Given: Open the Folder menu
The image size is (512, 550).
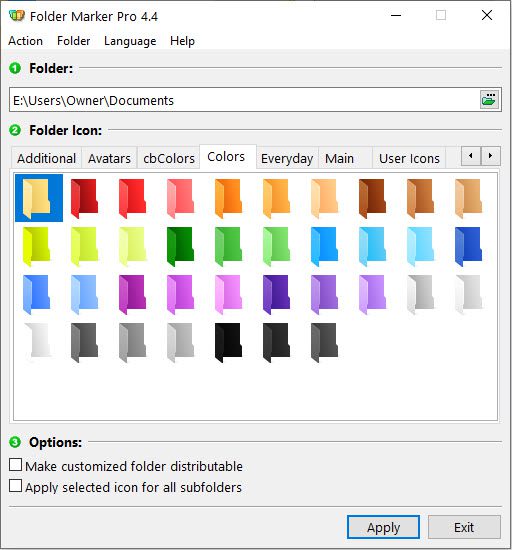Looking at the screenshot, I should point(74,41).
